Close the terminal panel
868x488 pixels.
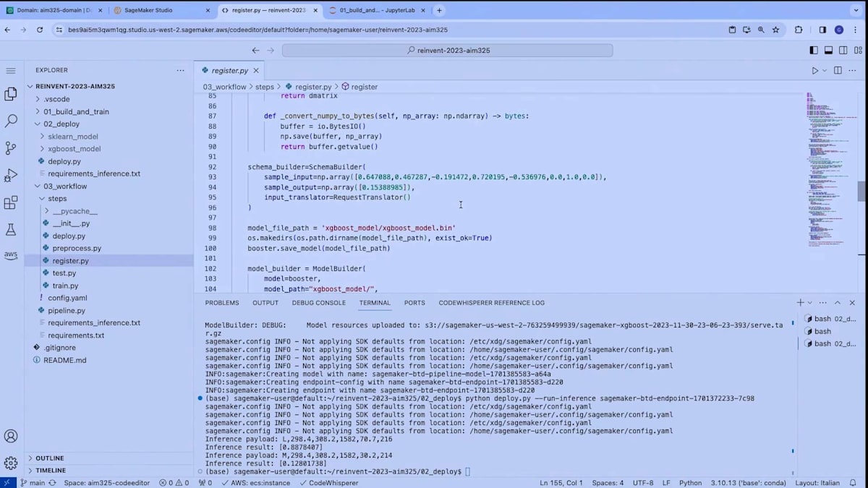852,302
